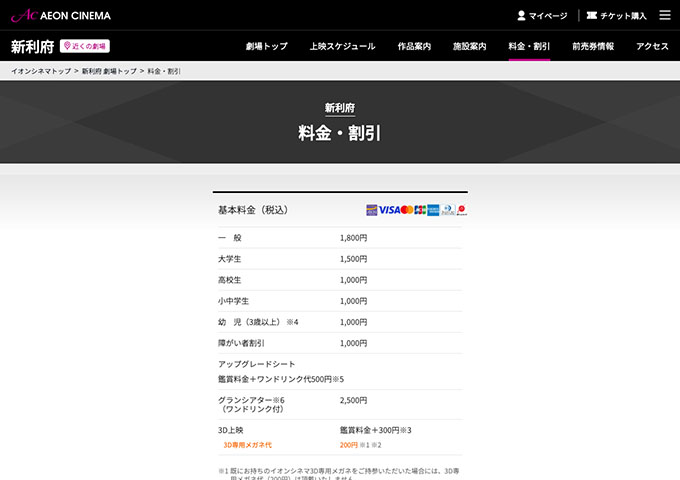Click the last red payment logo
The height and width of the screenshot is (480, 680).
462,210
